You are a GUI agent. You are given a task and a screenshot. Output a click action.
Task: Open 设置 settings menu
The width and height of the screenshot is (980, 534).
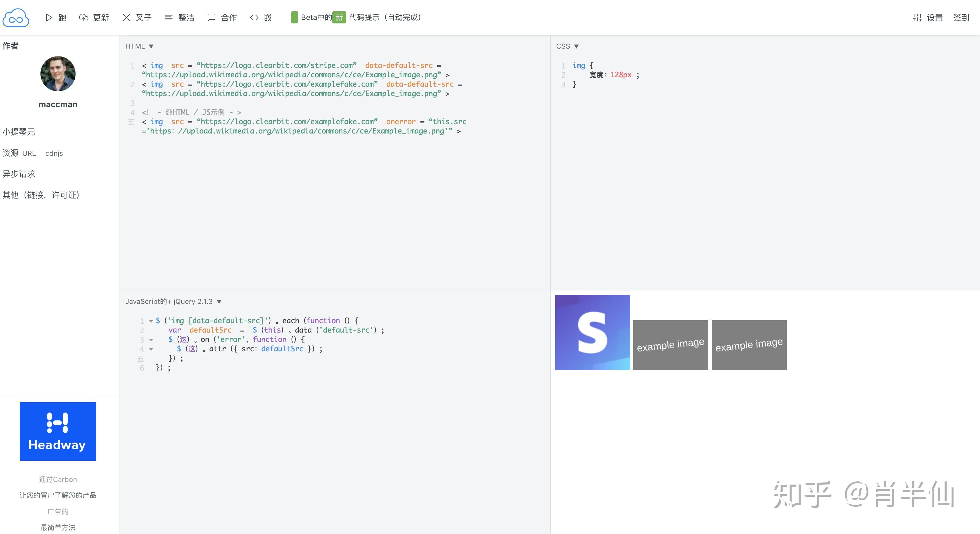(928, 18)
